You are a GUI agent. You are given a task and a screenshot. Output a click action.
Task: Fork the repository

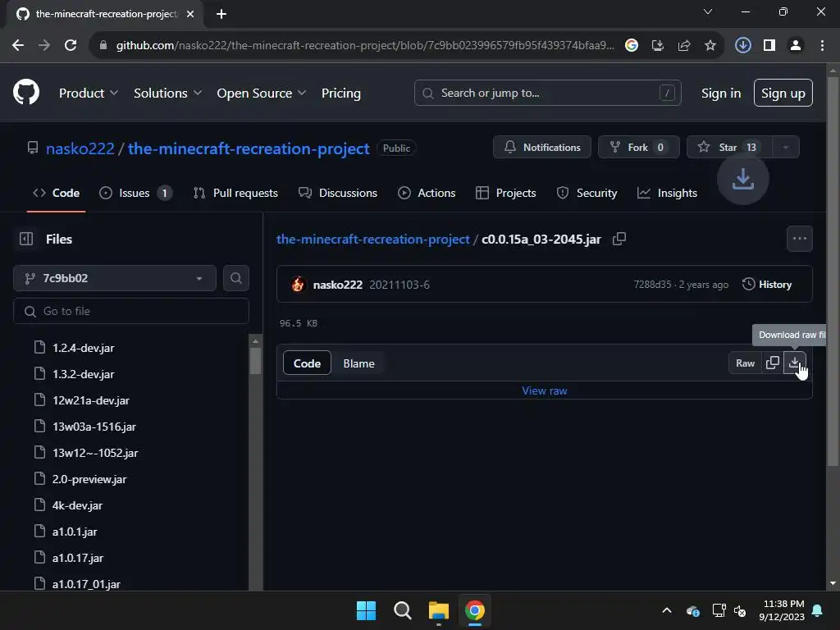[x=639, y=148]
